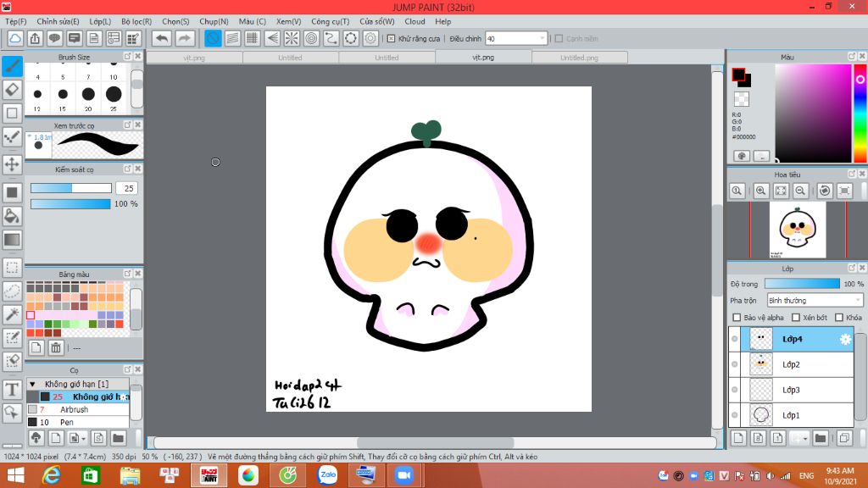Screen dimensions: 868x488
Task: Delete color using palette trash icon
Action: pos(56,347)
